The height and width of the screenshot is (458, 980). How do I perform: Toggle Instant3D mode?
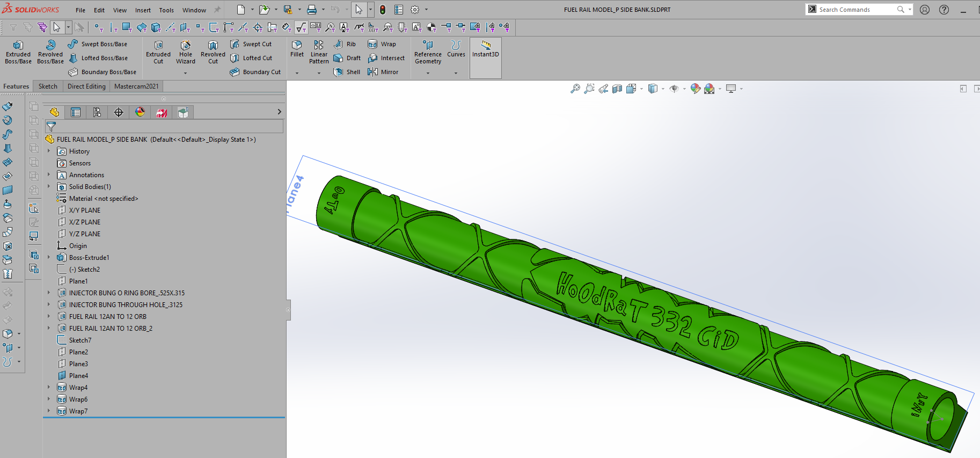click(485, 49)
